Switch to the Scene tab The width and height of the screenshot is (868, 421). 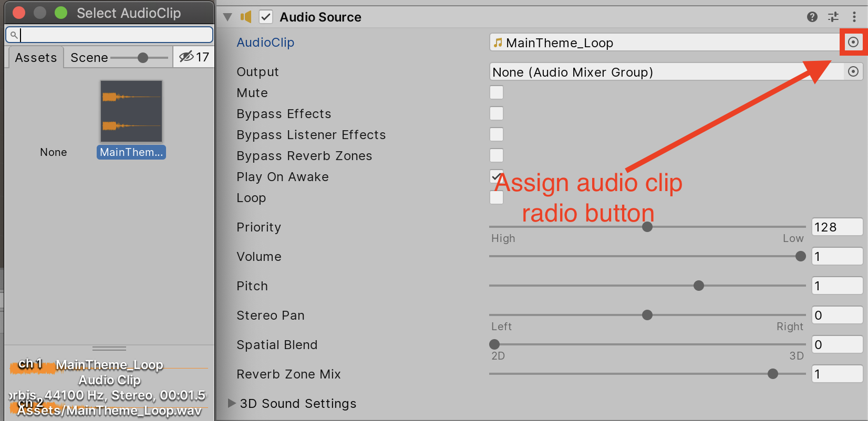point(89,57)
